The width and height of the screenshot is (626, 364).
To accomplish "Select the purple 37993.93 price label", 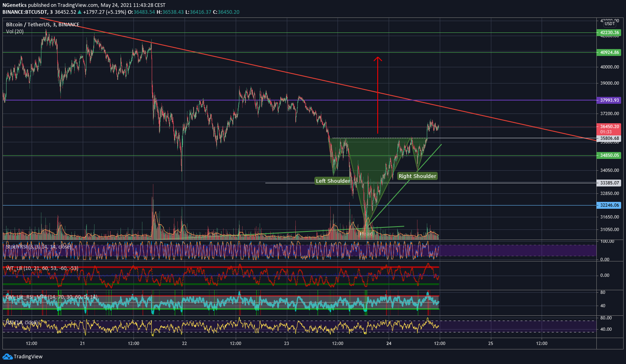I will click(x=609, y=100).
